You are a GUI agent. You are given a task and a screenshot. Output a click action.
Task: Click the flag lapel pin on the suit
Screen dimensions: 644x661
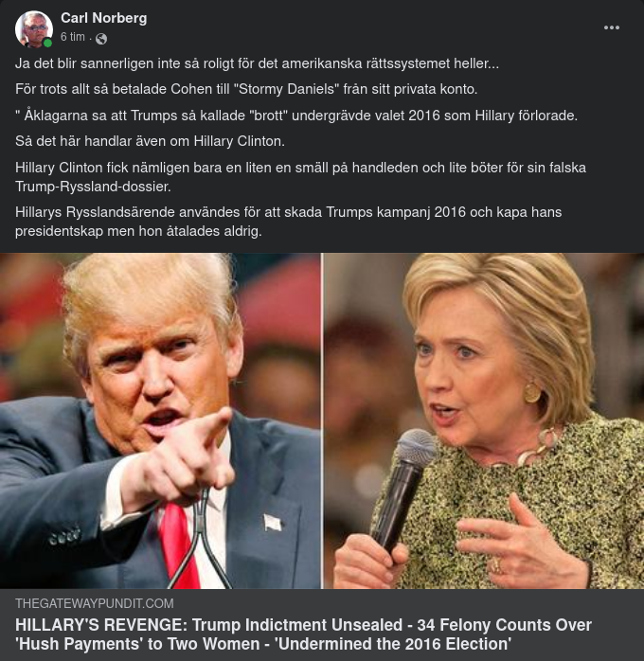(272, 523)
